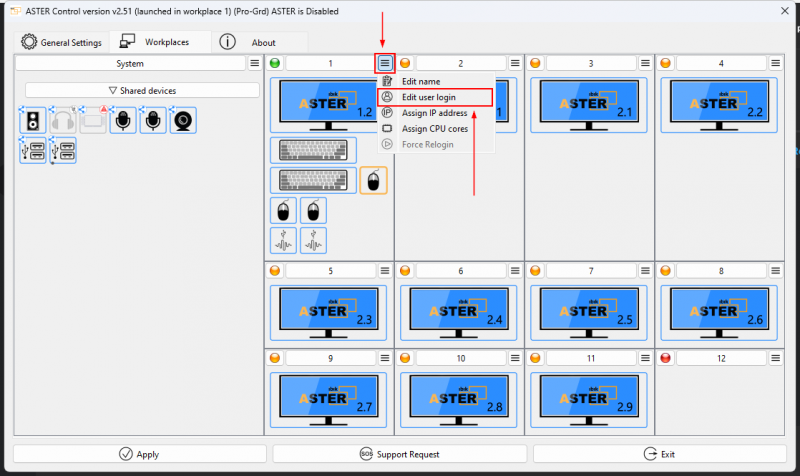Screen dimensions: 800x476
Task: Click the Exit button
Action: (x=660, y=454)
